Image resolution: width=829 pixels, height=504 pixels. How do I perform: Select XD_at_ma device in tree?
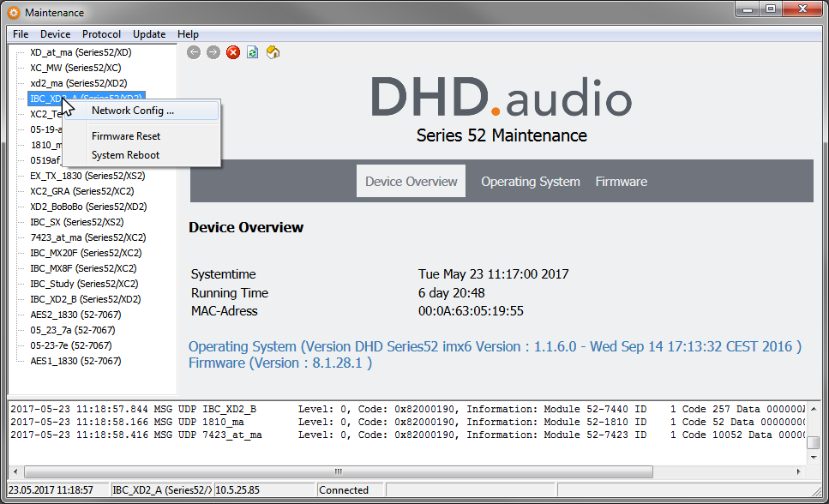[81, 52]
